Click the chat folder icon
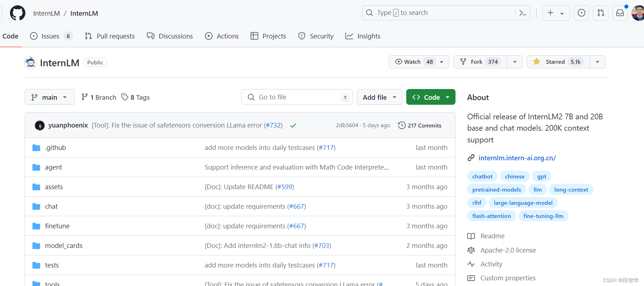 click(36, 207)
